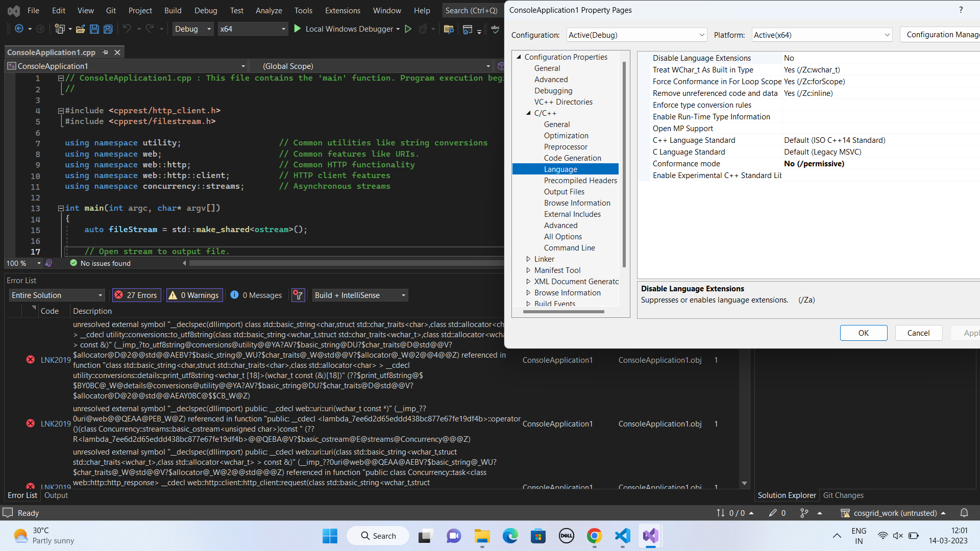
Task: Click the Build menu in menu bar
Action: click(173, 10)
